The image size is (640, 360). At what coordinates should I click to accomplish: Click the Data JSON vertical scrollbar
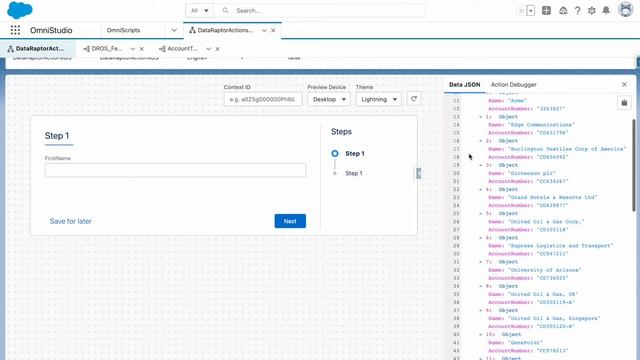tap(634, 165)
